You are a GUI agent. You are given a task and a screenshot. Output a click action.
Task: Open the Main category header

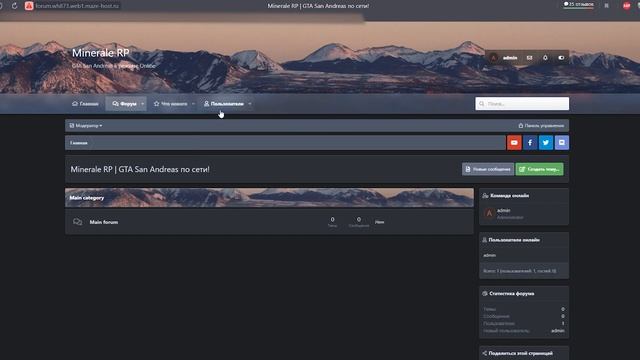(x=87, y=198)
